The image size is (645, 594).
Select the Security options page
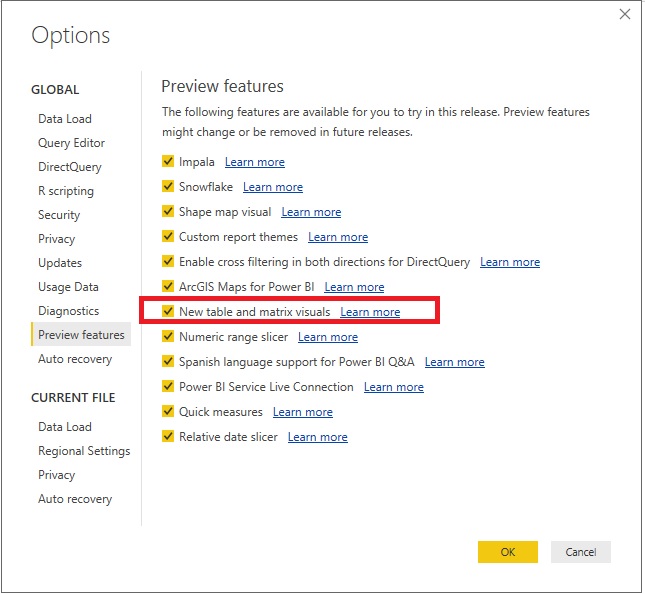[x=59, y=215]
